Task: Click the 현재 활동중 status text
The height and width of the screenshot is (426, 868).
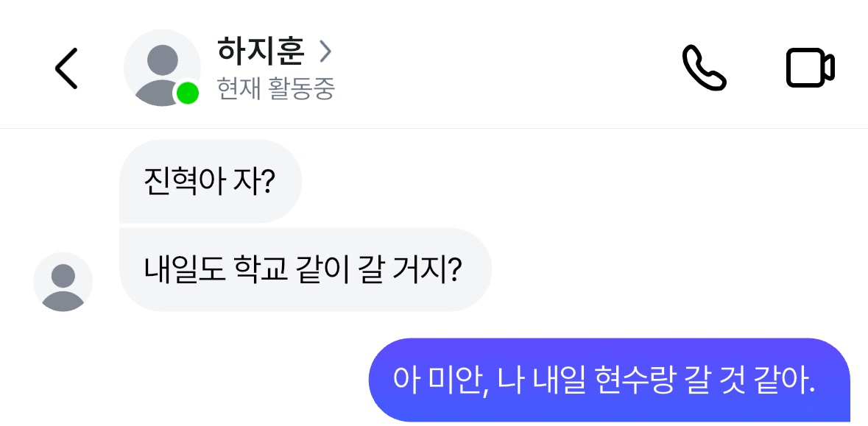Action: click(276, 89)
